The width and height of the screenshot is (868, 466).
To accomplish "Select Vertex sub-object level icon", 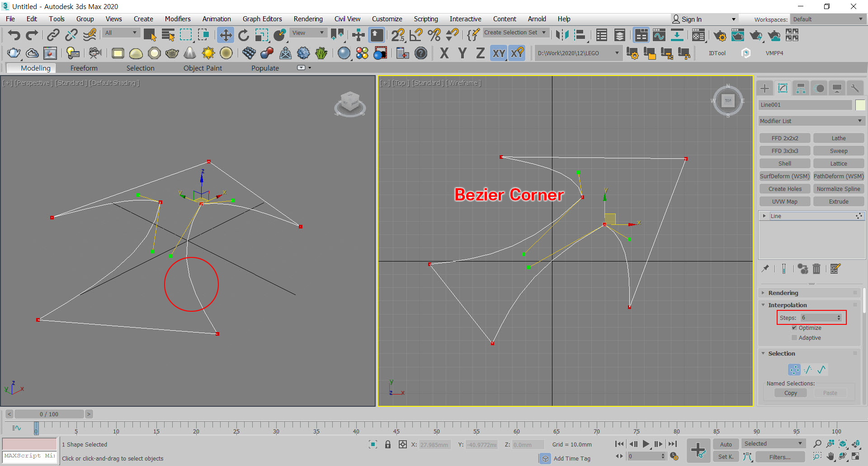I will click(x=794, y=370).
